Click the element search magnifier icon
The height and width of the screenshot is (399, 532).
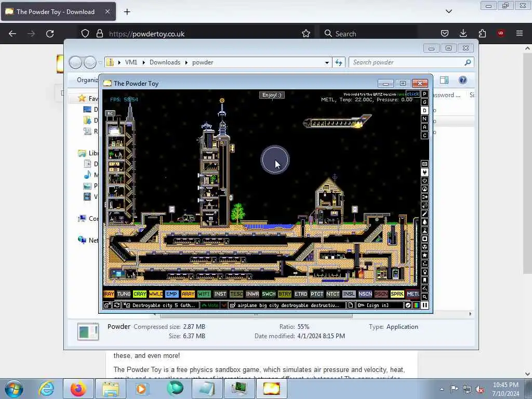(424, 297)
